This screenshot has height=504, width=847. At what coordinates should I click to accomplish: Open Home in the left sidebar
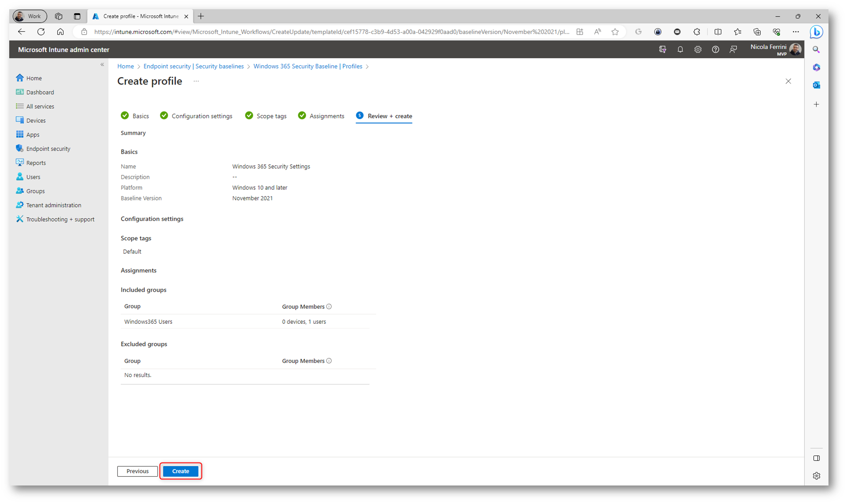point(34,78)
